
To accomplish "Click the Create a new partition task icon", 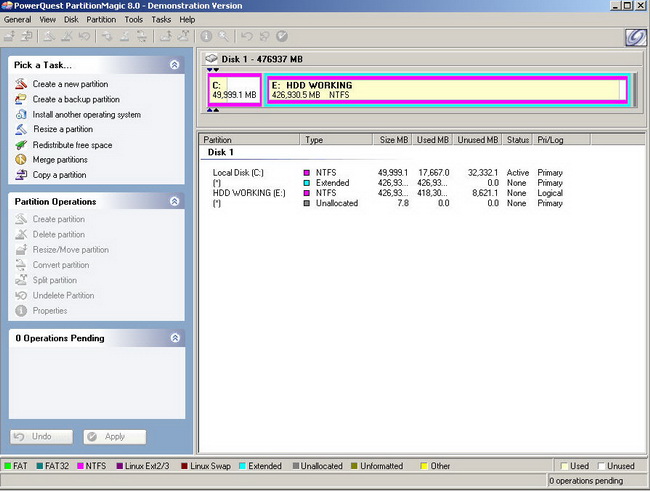I will click(x=21, y=84).
